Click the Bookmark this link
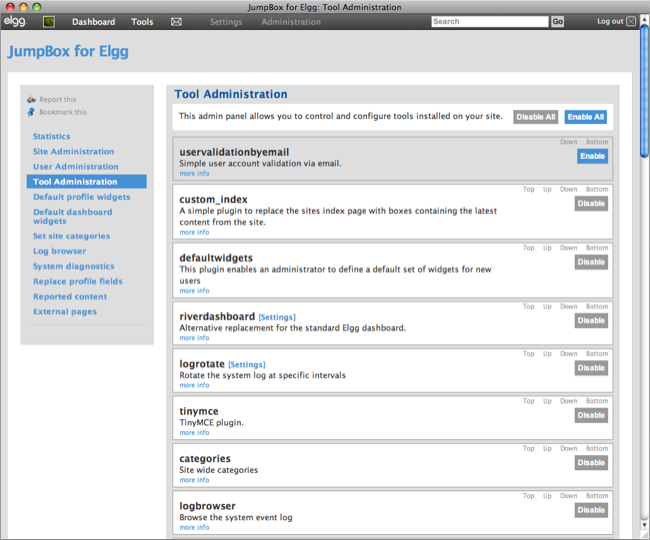This screenshot has width=650, height=540. tap(63, 112)
